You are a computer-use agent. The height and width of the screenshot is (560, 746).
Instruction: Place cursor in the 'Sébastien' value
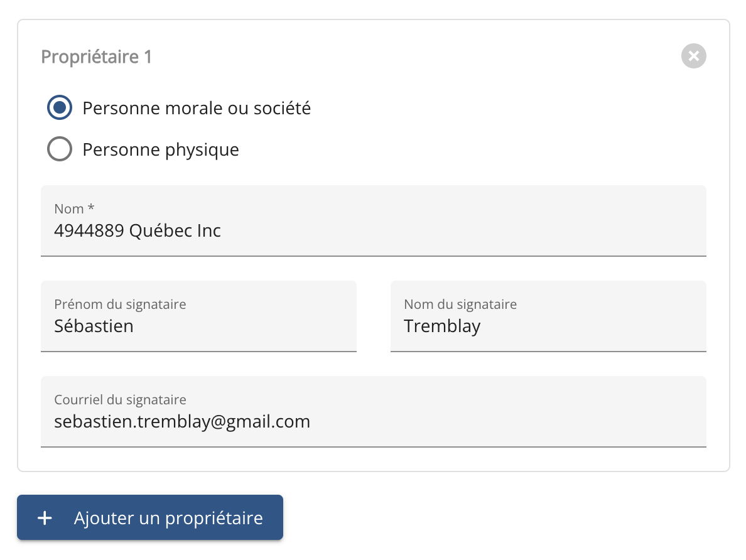pos(94,326)
